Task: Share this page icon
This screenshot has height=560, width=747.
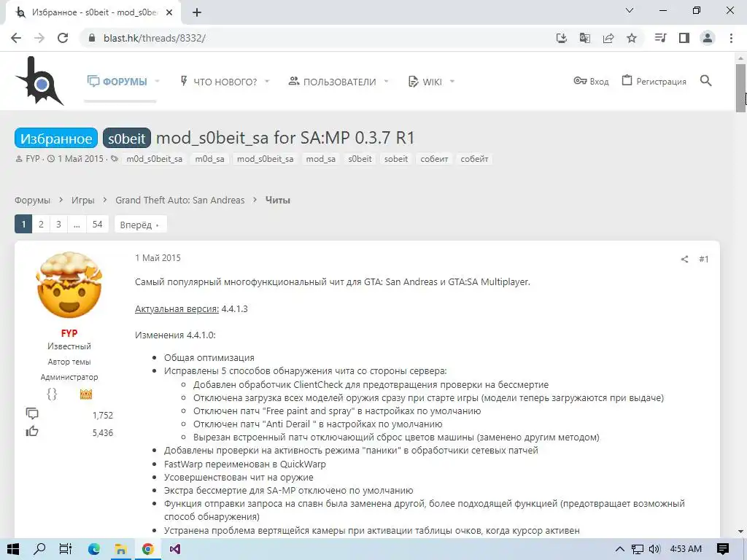Action: point(608,38)
